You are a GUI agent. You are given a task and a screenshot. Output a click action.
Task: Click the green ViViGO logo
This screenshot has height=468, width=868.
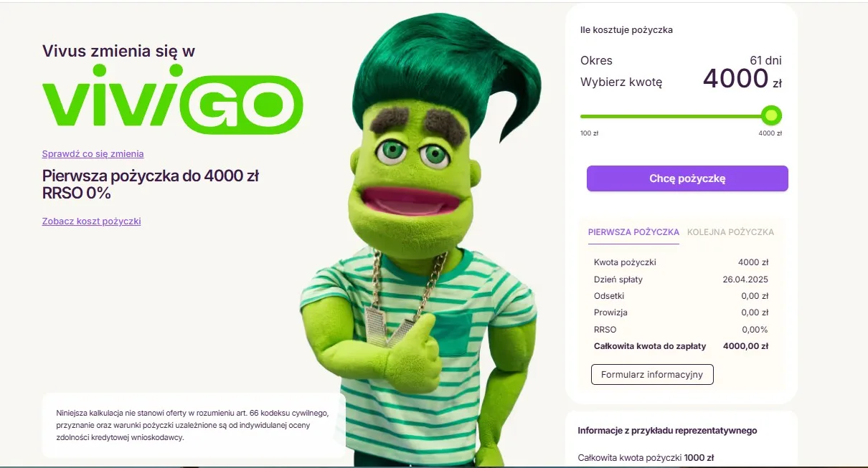coord(173,99)
